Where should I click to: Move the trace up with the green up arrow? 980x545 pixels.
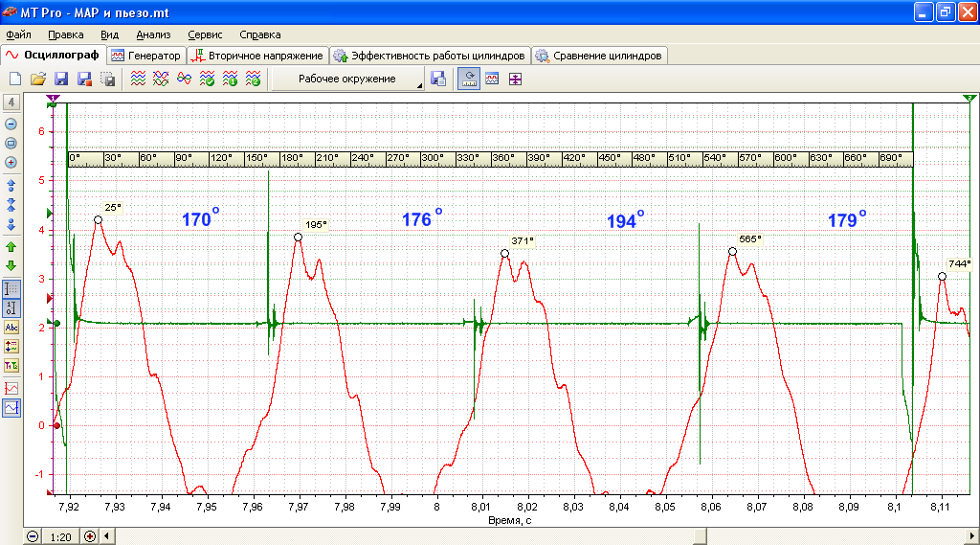pyautogui.click(x=11, y=247)
